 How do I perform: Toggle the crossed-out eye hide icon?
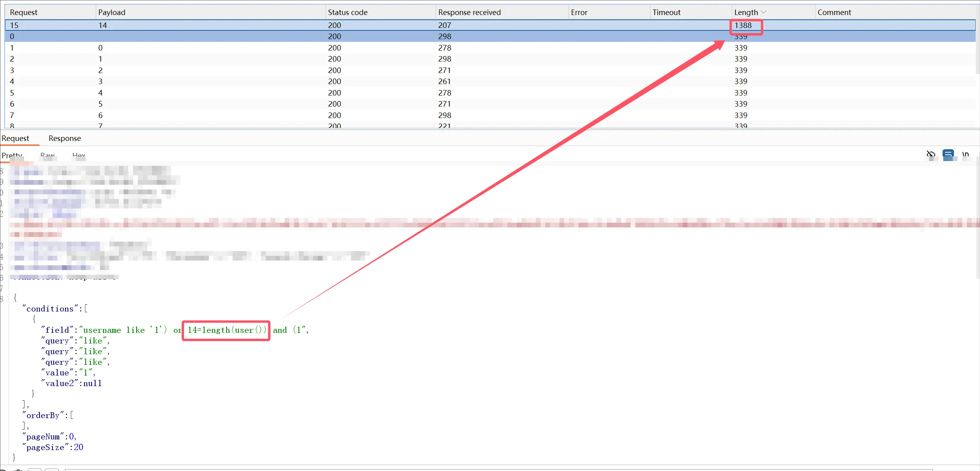(931, 154)
